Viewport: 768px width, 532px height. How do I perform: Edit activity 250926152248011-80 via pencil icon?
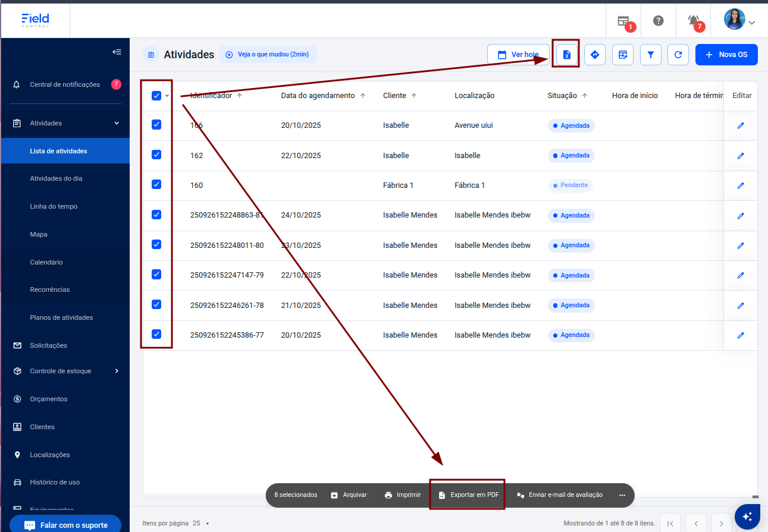(741, 245)
